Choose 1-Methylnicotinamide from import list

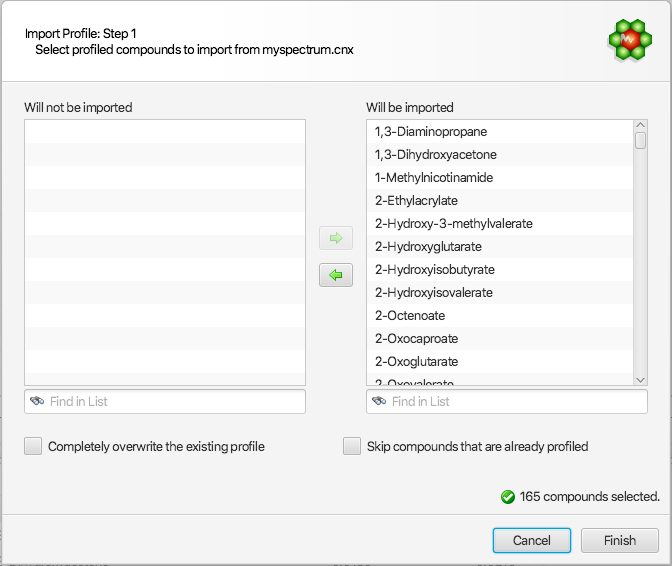436,178
